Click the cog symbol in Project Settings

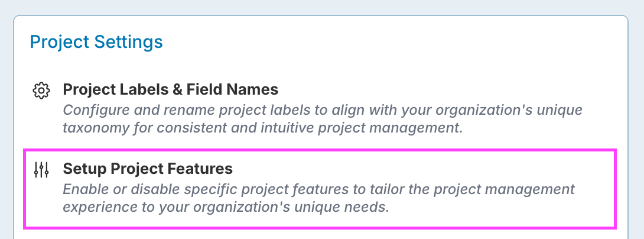(41, 91)
